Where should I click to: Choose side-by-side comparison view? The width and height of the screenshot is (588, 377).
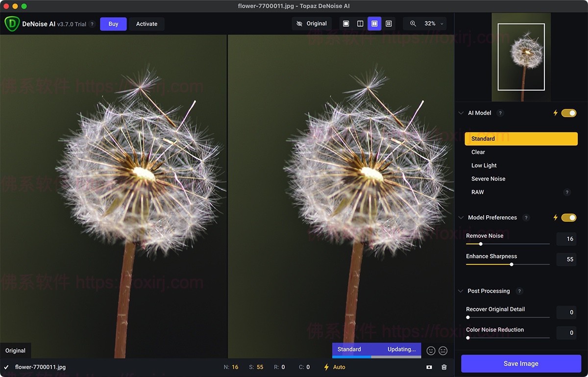tap(374, 24)
